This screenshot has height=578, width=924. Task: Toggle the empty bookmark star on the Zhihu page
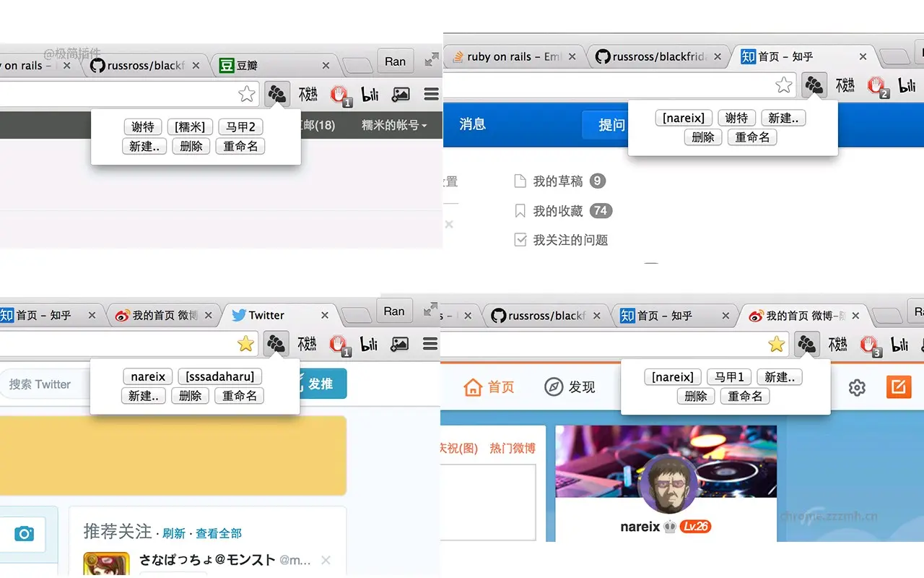tap(783, 85)
